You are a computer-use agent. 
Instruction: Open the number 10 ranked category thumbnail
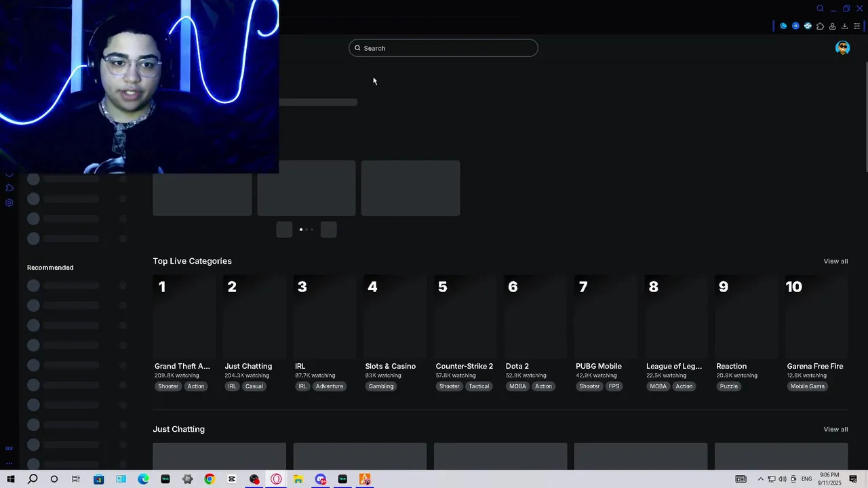pos(816,317)
